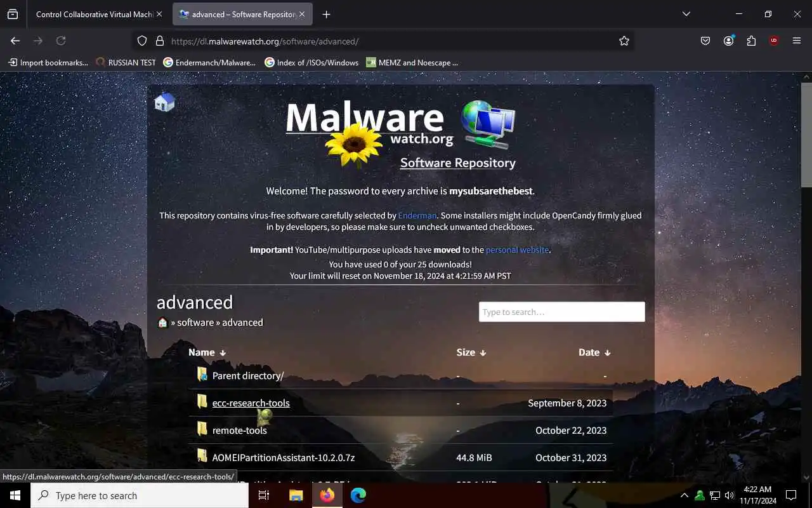
Task: Open Import bookmarks bookmark item
Action: coord(48,62)
